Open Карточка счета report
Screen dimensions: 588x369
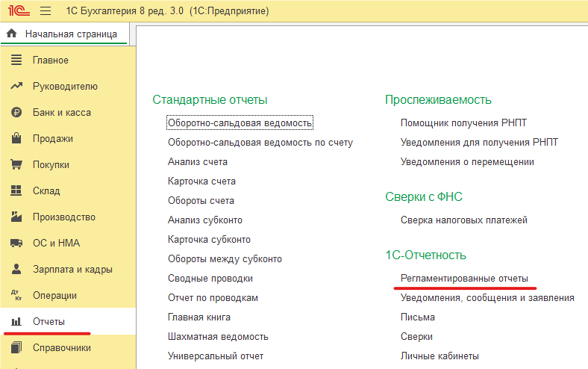coord(201,181)
